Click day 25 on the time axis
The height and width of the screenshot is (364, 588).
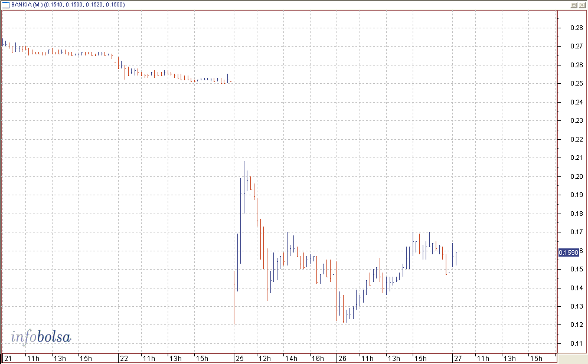(239, 358)
